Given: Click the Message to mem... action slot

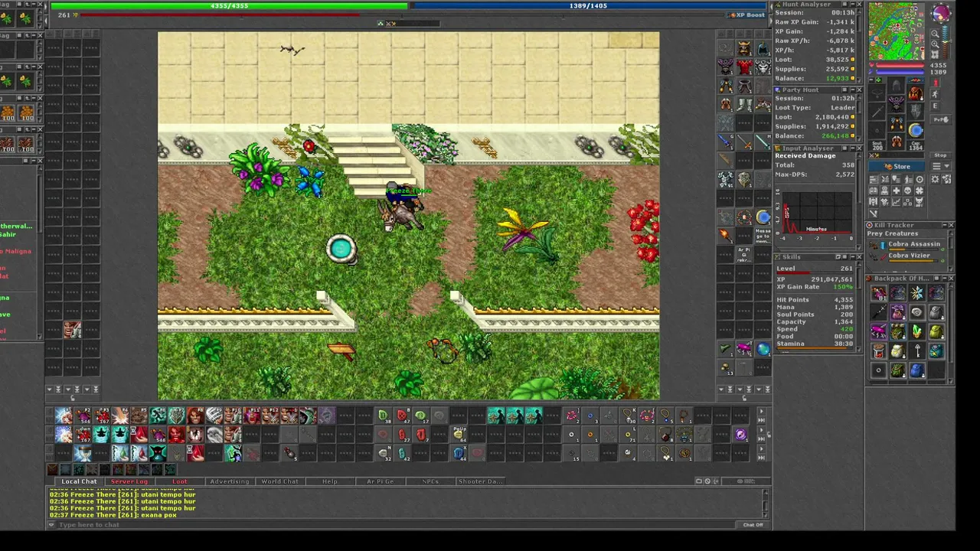Looking at the screenshot, I should click(x=763, y=235).
